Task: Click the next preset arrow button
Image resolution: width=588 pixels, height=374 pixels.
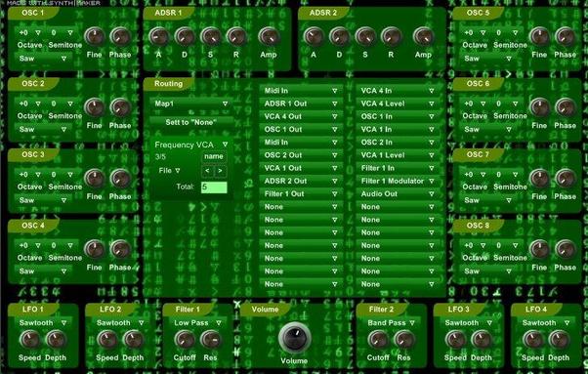Action: pyautogui.click(x=221, y=171)
